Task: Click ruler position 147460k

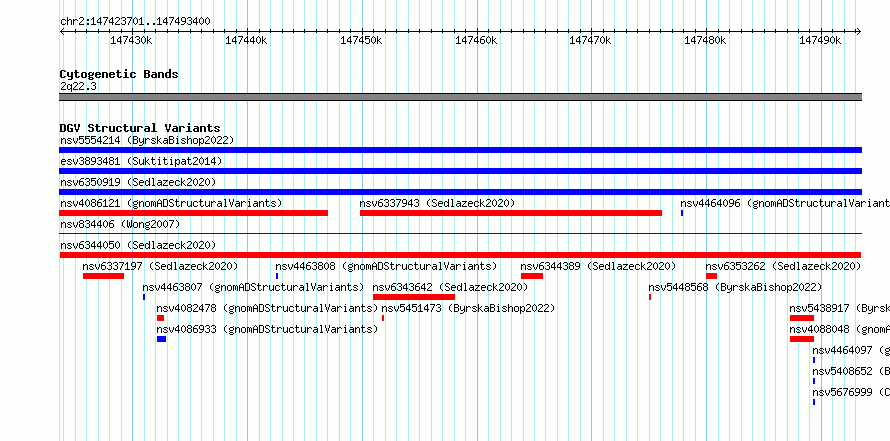Action: coord(476,40)
